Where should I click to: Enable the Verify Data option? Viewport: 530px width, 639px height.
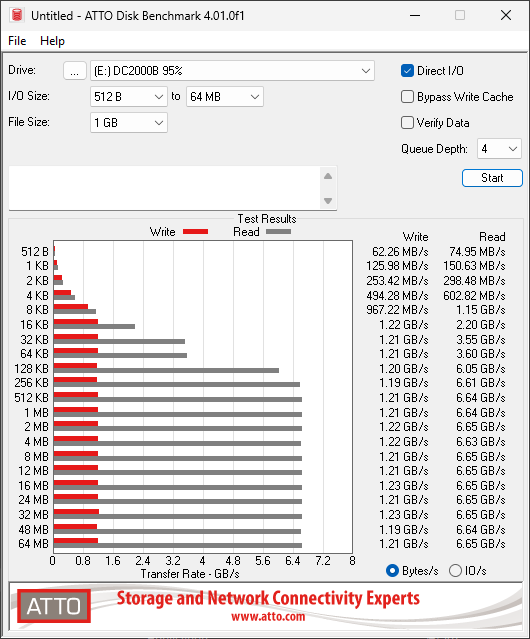(407, 123)
